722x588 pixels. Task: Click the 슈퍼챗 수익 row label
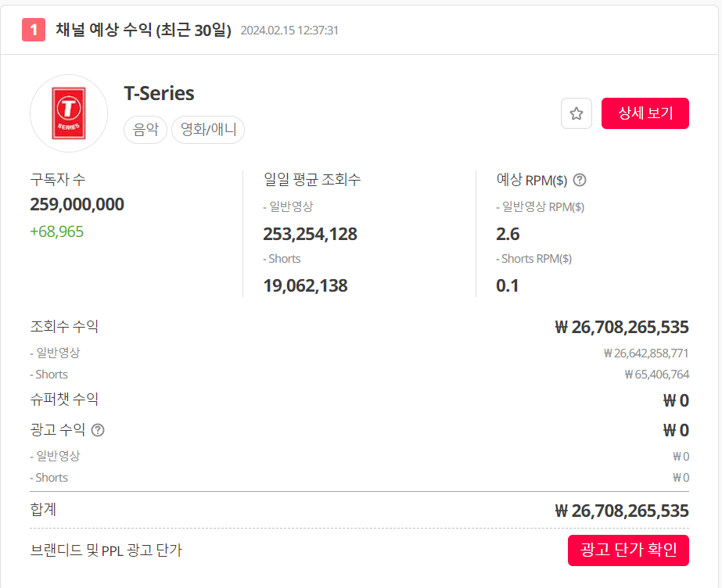click(64, 399)
